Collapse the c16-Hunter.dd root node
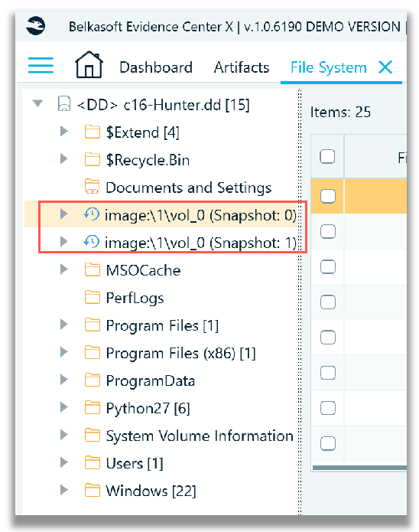Screen dimensions: 419x532 [x=37, y=103]
